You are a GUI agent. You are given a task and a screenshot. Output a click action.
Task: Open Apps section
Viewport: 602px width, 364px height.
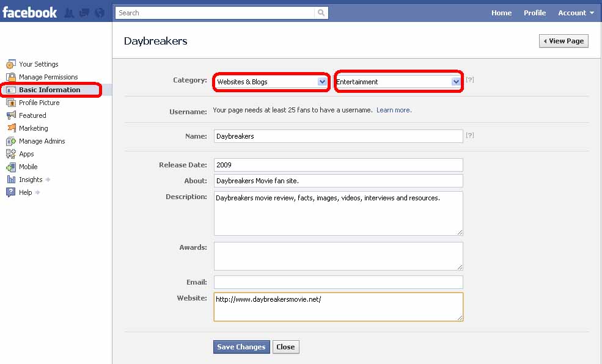point(26,154)
